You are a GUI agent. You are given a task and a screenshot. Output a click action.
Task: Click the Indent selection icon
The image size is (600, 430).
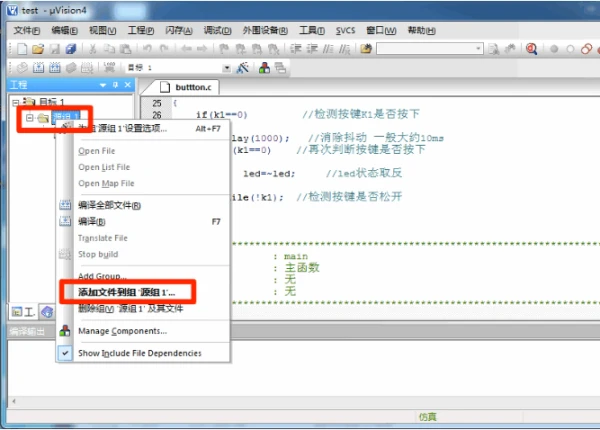coord(295,49)
